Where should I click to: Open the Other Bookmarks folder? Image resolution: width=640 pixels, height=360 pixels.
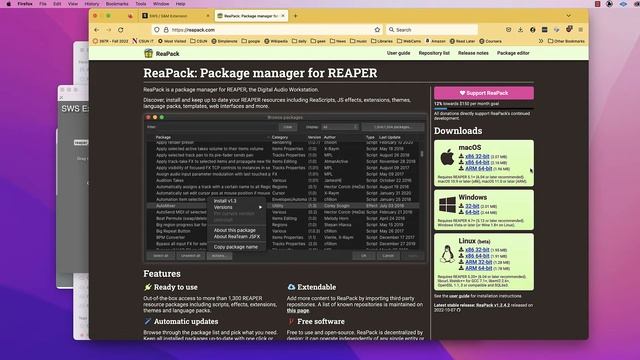point(566,41)
